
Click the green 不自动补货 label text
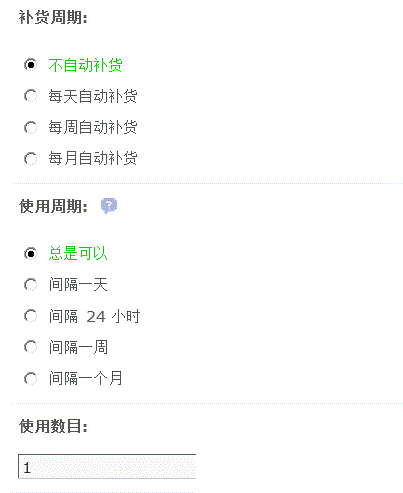(x=85, y=65)
